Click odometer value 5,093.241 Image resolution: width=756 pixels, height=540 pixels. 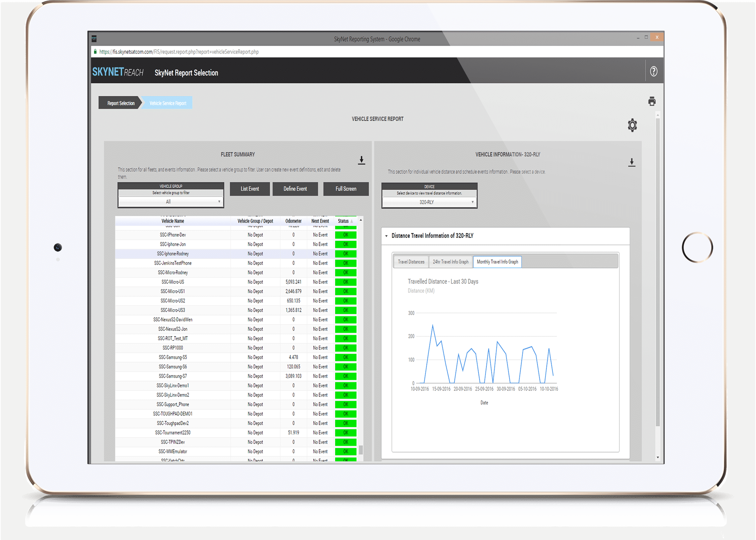tap(293, 282)
